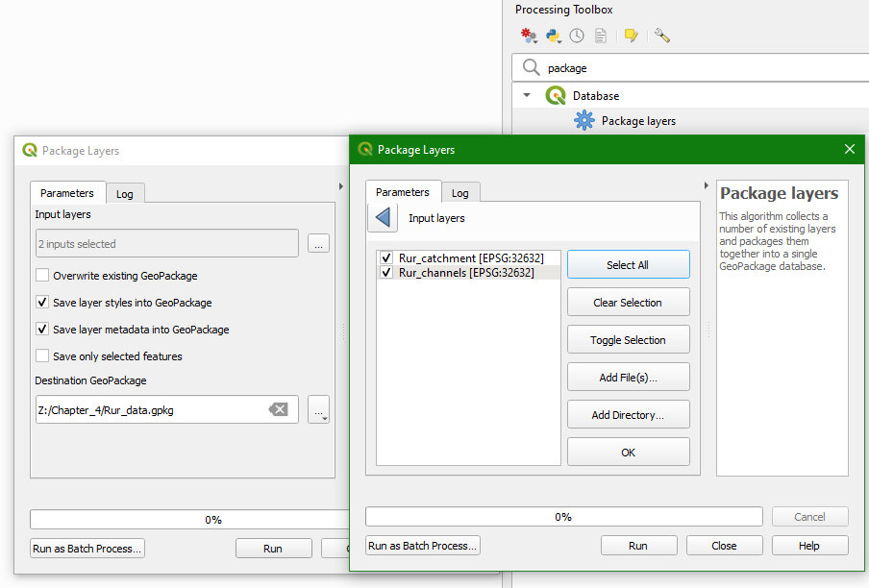Screen dimensions: 869x588
Task: Click Run as Batch Process in back dialog
Action: click(x=87, y=549)
